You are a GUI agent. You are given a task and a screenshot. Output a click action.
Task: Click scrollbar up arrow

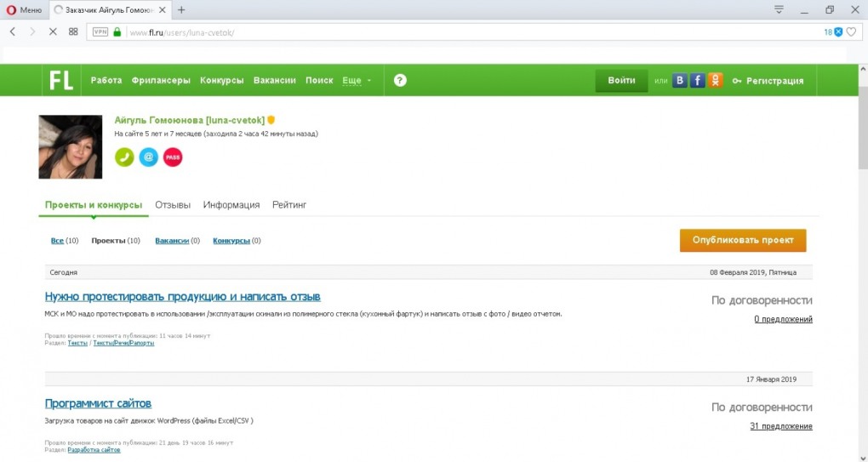point(862,69)
